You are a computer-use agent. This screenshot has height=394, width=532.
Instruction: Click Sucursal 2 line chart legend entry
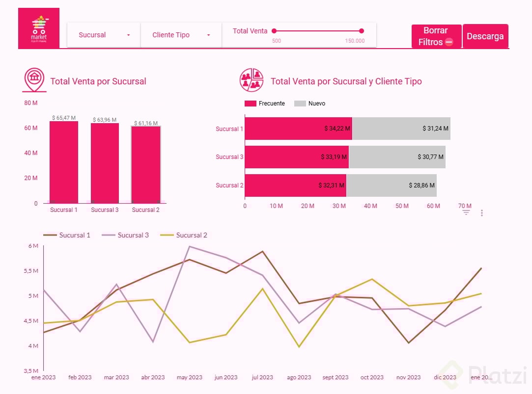(184, 235)
